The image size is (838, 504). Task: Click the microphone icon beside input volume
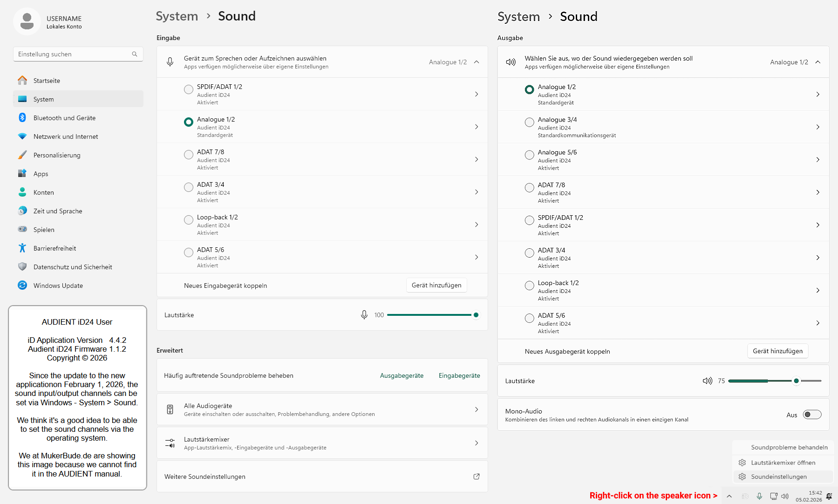pos(364,315)
